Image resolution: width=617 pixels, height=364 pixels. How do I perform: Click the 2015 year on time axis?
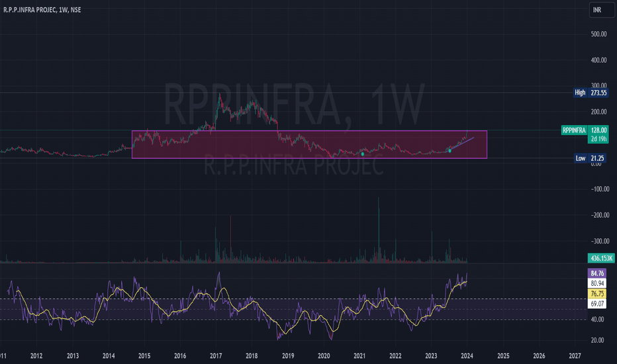coord(144,356)
